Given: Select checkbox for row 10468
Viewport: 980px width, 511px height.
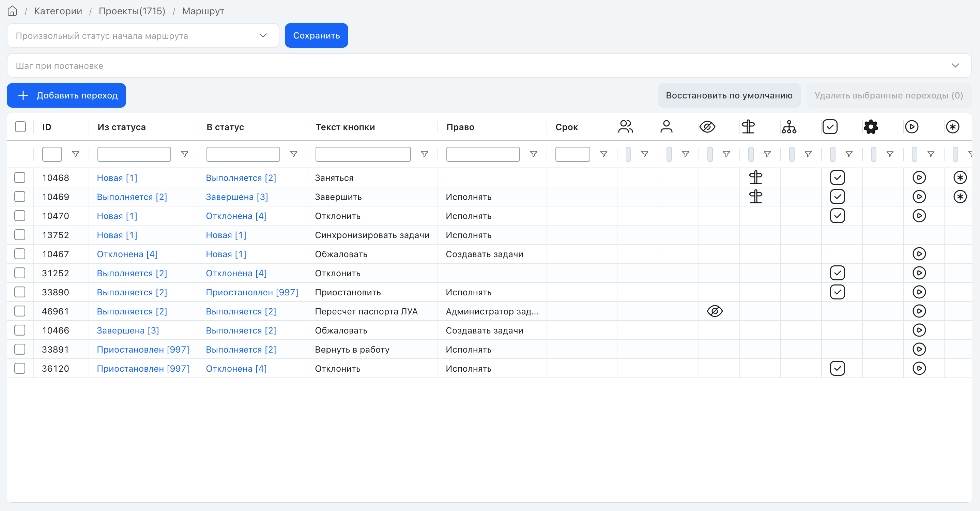Looking at the screenshot, I should coord(20,177).
